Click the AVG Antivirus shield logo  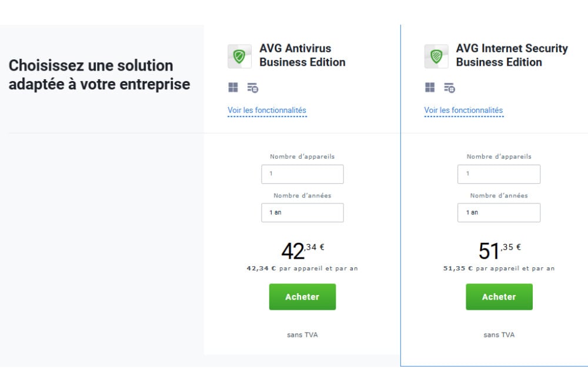coord(239,56)
